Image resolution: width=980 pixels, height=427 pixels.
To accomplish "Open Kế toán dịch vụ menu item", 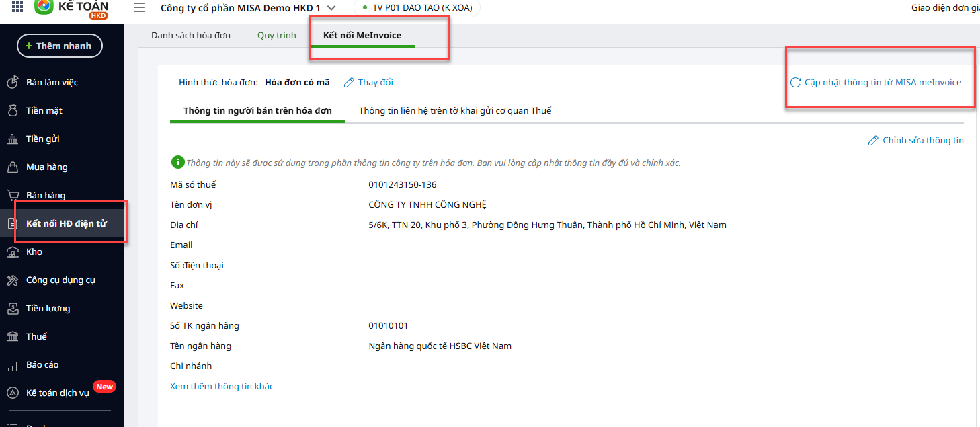I will 57,393.
